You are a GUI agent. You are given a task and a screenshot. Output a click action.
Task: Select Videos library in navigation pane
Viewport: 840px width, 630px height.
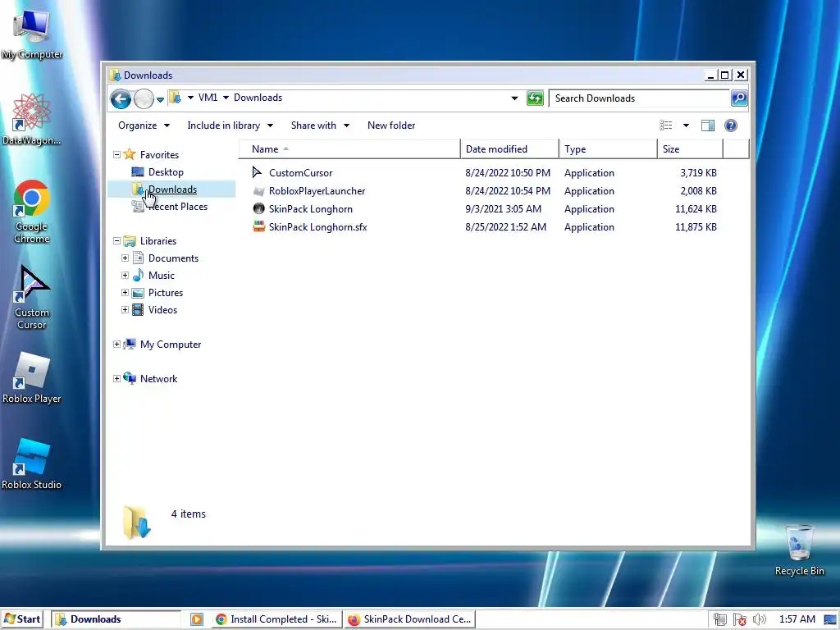click(x=162, y=309)
